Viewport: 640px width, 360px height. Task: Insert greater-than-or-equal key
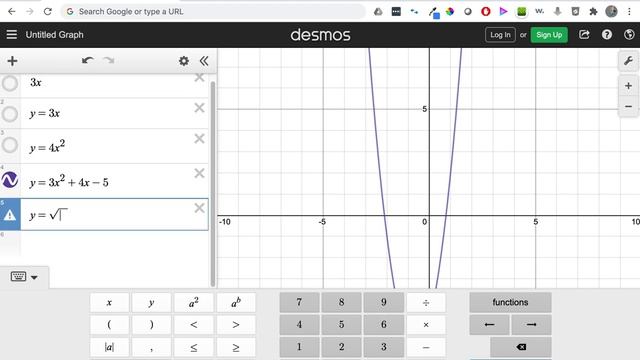pos(236,347)
